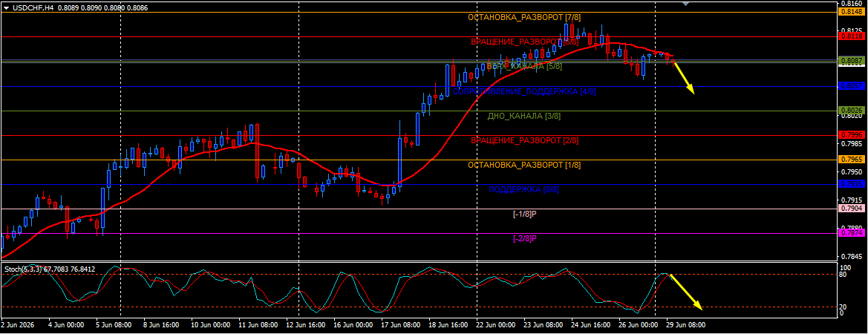Click the 0.7965 orange price label

pyautogui.click(x=851, y=160)
